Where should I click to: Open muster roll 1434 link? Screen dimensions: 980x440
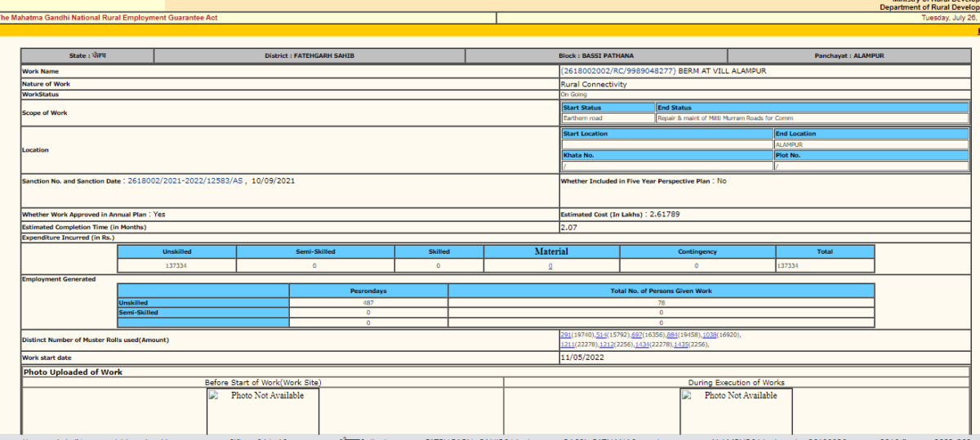coord(642,345)
